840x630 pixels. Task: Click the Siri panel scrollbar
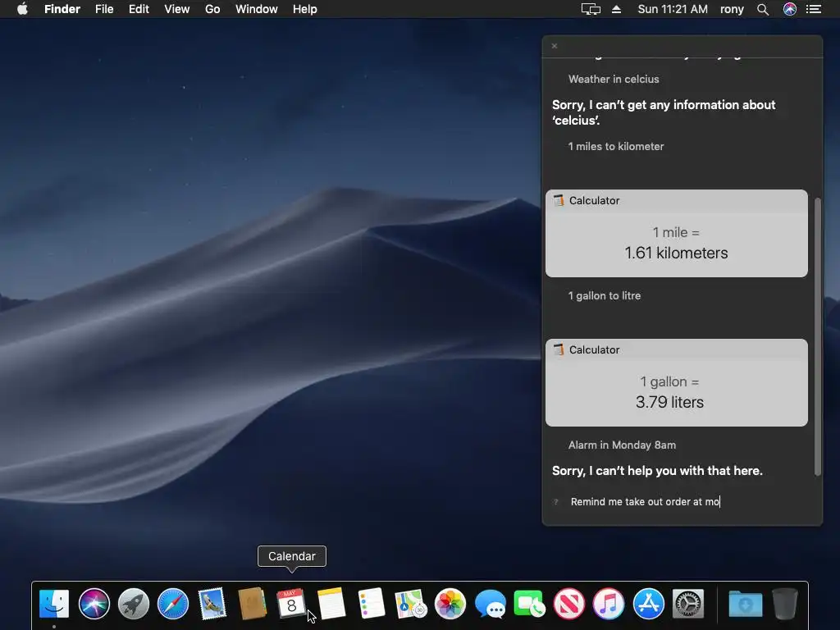(818, 336)
